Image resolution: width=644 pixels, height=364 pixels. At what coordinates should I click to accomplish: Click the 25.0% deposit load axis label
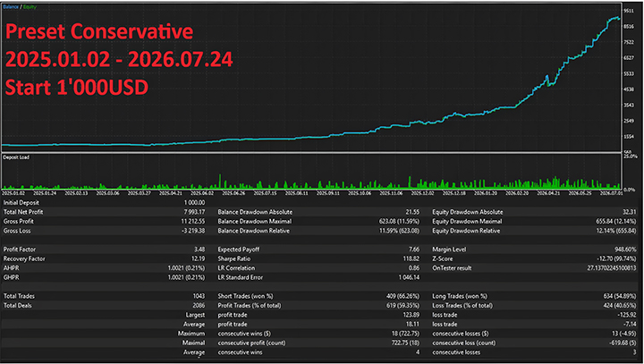[631, 157]
